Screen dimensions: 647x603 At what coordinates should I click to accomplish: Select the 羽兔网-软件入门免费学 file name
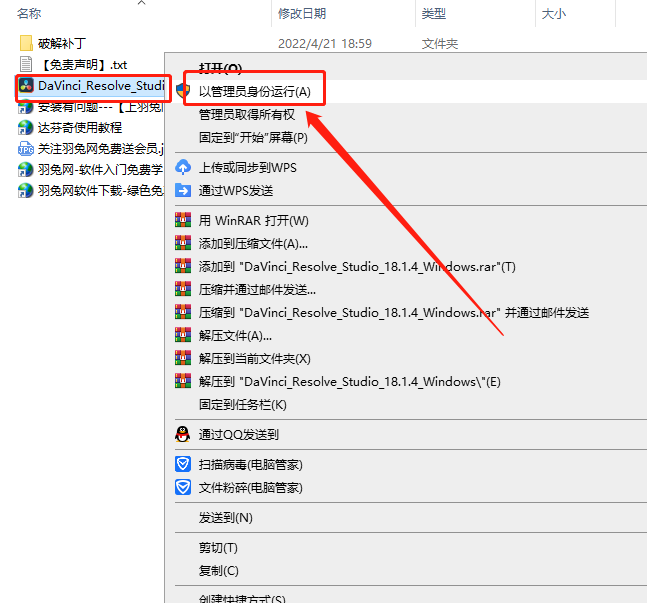tap(100, 170)
